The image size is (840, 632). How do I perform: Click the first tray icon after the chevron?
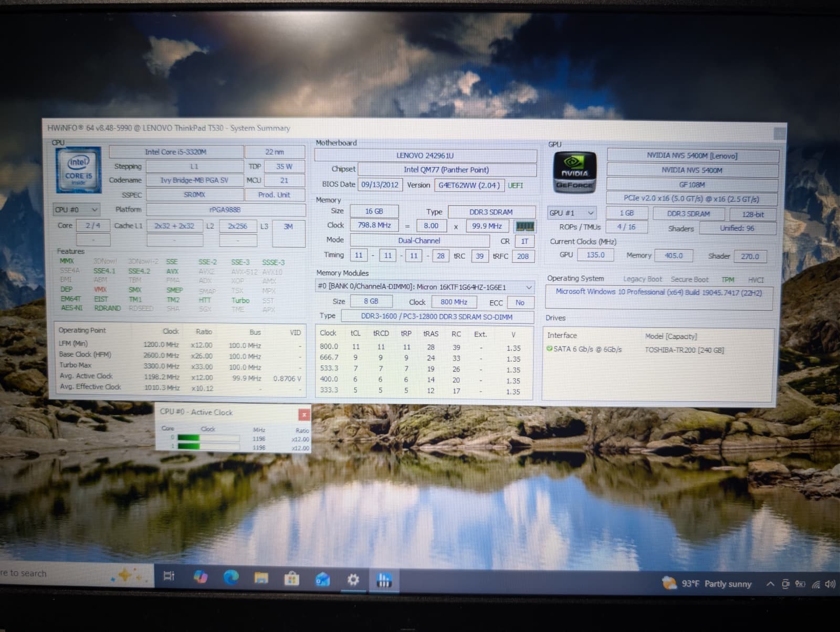pos(785,584)
